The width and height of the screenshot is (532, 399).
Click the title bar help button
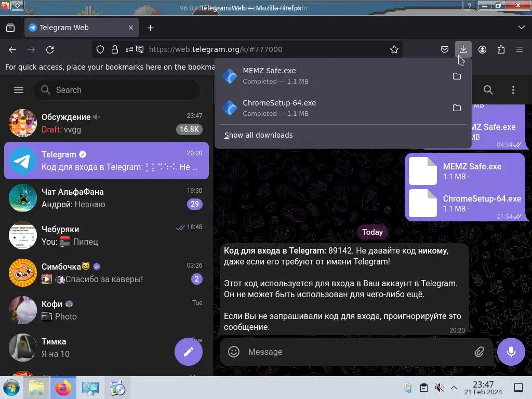pyautogui.click(x=470, y=5)
